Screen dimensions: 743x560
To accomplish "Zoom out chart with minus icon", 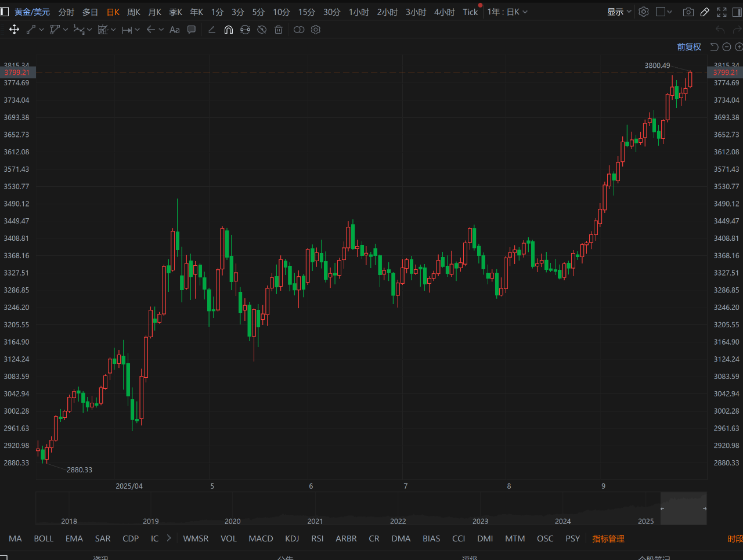I will tap(727, 47).
